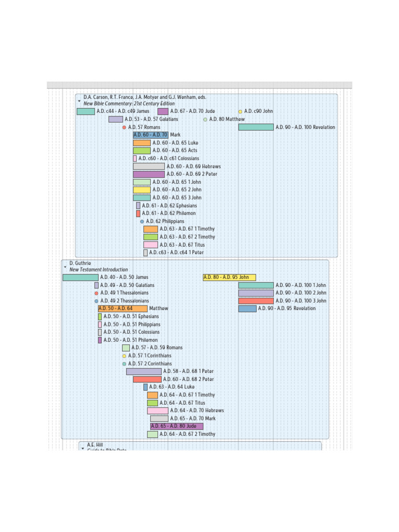Click the A.D. c90 John point marker
Viewport: 399px width, 532px height.
pyautogui.click(x=240, y=112)
